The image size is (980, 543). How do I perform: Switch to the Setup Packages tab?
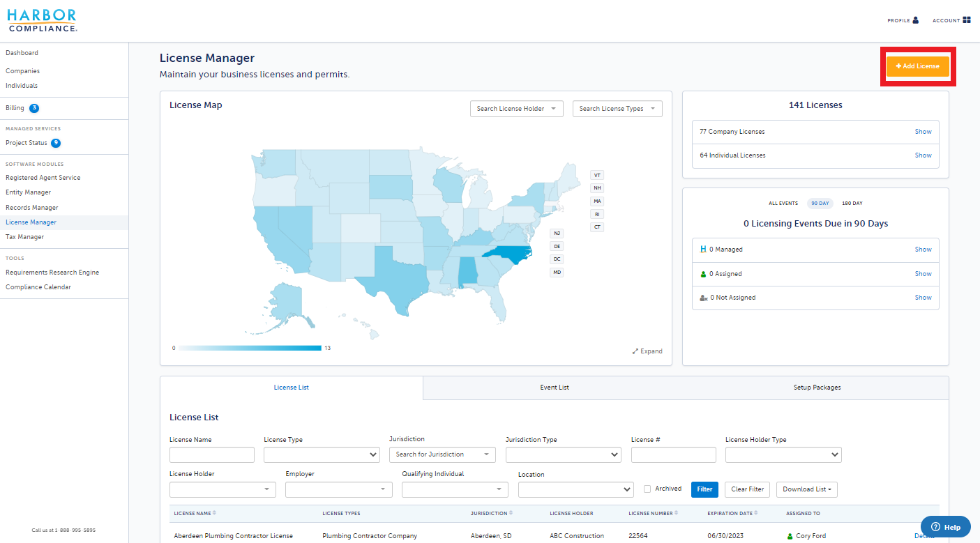[817, 388]
